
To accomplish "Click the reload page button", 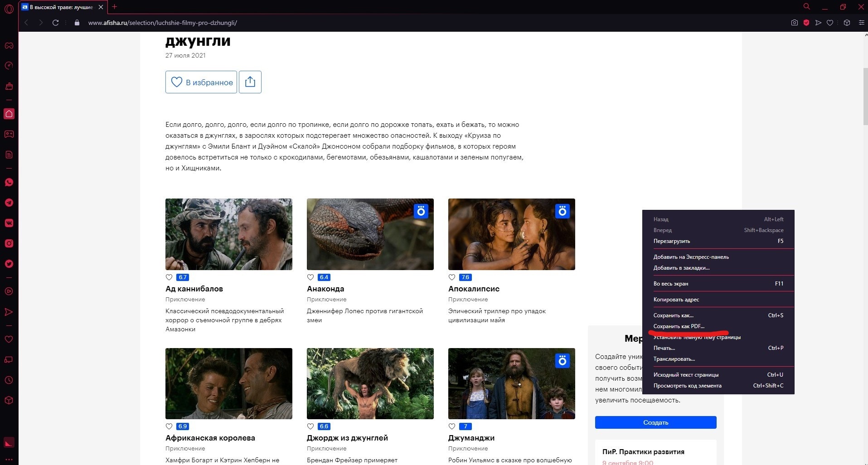I will click(56, 23).
